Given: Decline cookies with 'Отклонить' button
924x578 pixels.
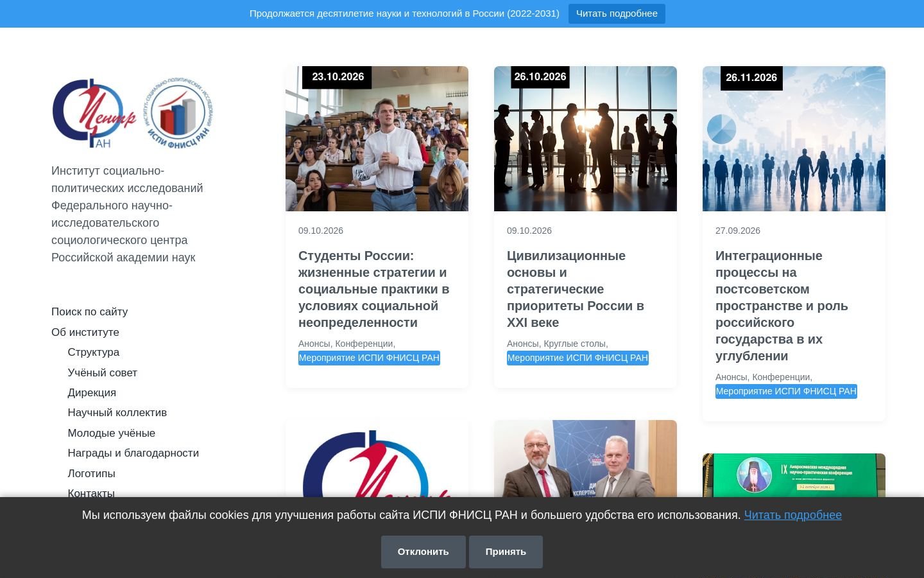Looking at the screenshot, I should (423, 552).
